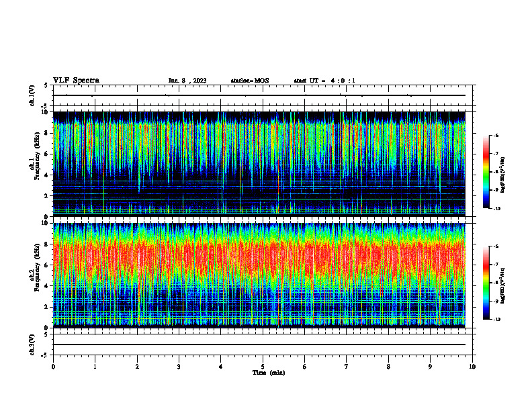Select the "start UT = 4:0:1" text
Image resolution: width=532 pixels, height=411 pixels.
(x=324, y=81)
